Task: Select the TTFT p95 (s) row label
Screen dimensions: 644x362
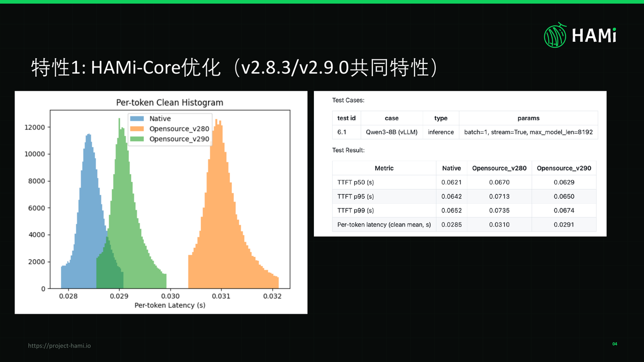Action: coord(355,196)
